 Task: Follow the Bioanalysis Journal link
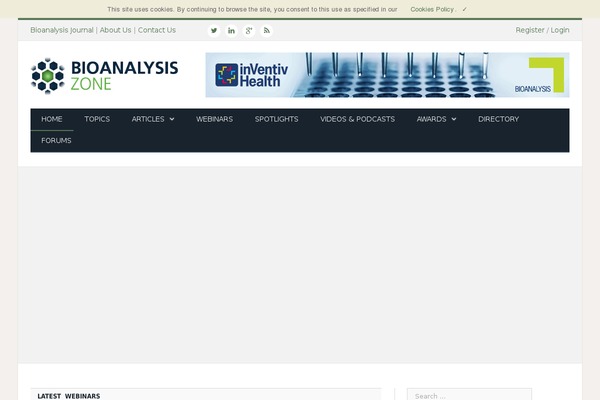[x=62, y=30]
